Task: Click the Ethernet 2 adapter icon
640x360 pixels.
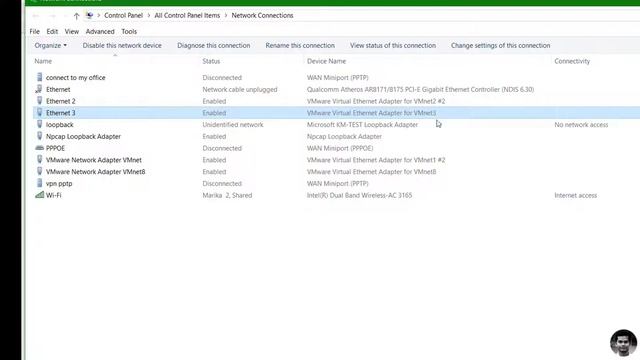Action: click(x=39, y=100)
